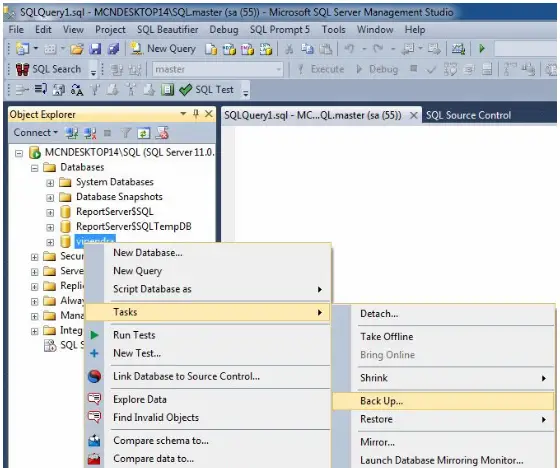Click the Disconnect icon in Object Explorer
This screenshot has width=560, height=468.
point(90,133)
